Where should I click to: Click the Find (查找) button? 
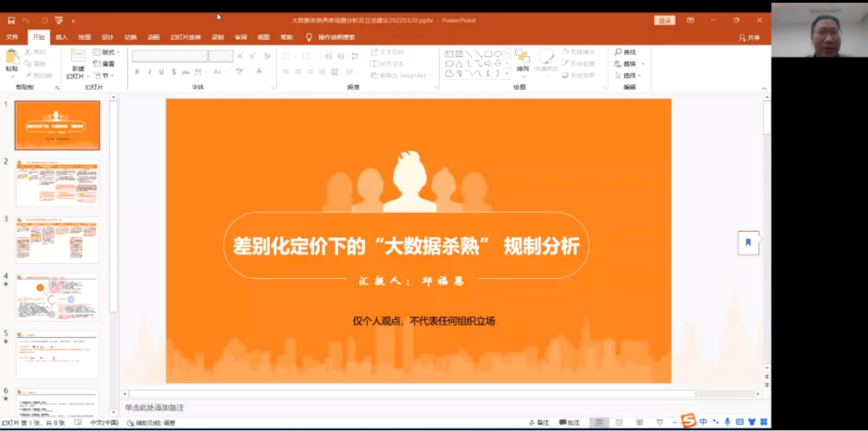625,52
